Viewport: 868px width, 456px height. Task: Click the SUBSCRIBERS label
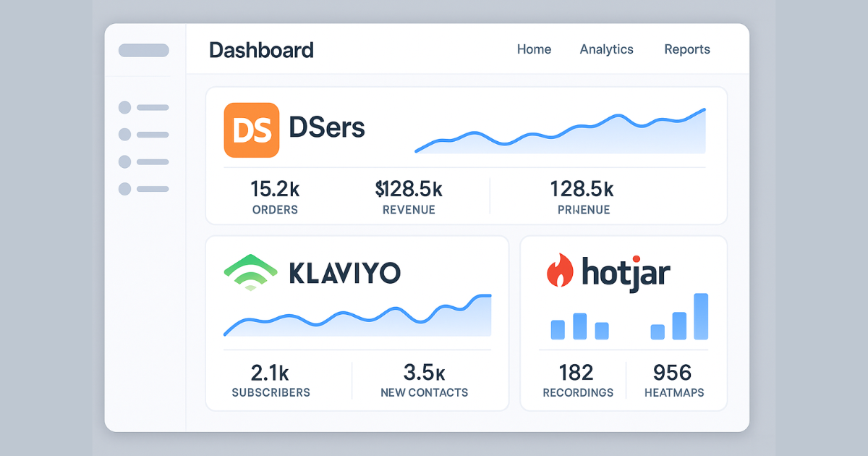[x=271, y=393]
